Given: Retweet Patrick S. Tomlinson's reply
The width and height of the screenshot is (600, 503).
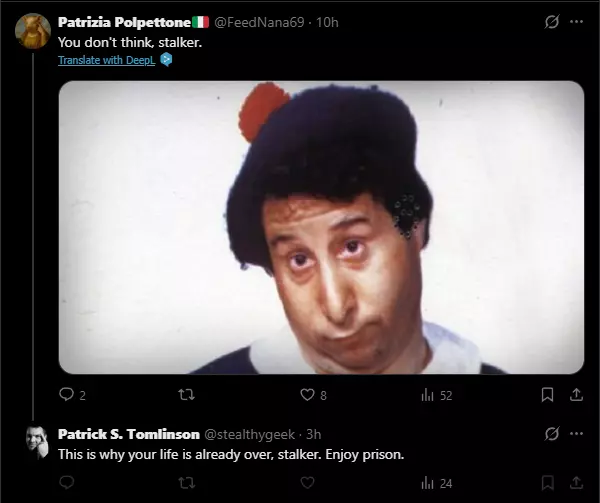Looking at the screenshot, I should 187,483.
